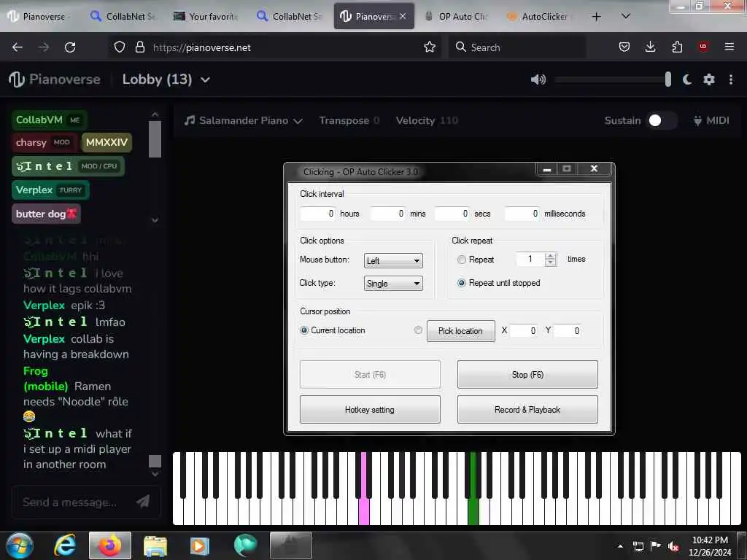
Task: Go back with browser back arrow
Action: coord(18,47)
